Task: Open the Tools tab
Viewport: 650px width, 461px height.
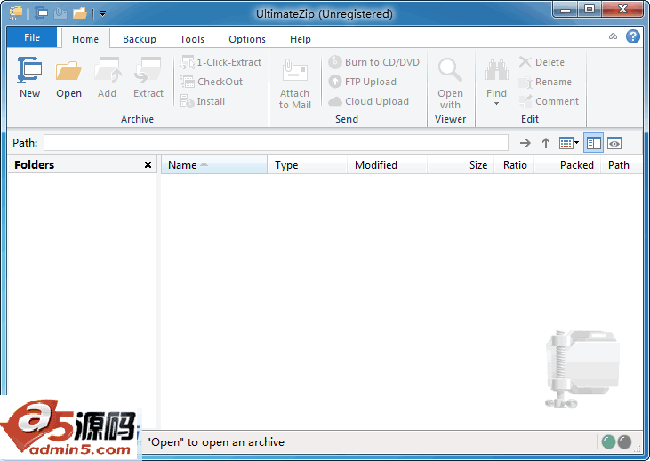Action: point(192,39)
